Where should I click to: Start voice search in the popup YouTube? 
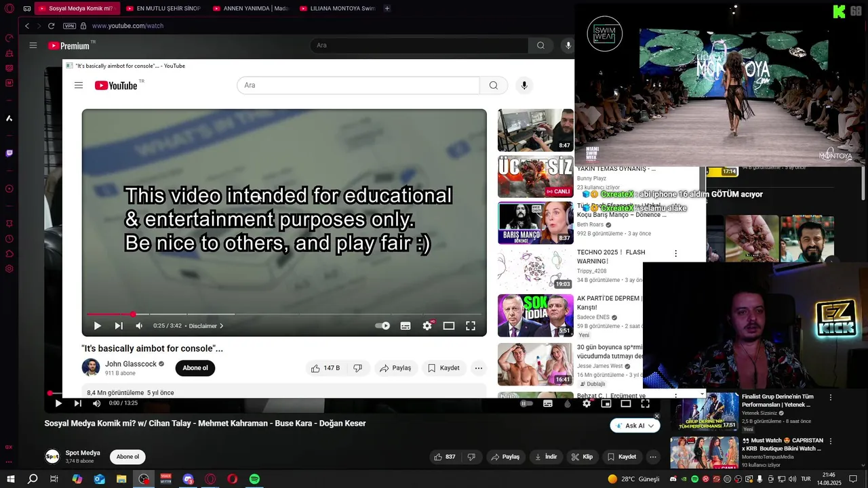point(524,85)
